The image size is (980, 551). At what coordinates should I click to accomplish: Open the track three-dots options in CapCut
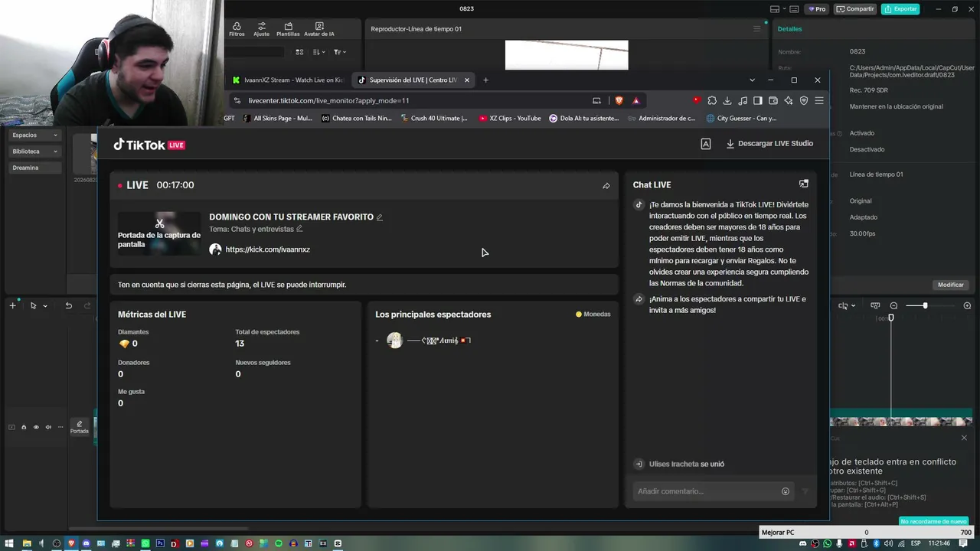(60, 427)
